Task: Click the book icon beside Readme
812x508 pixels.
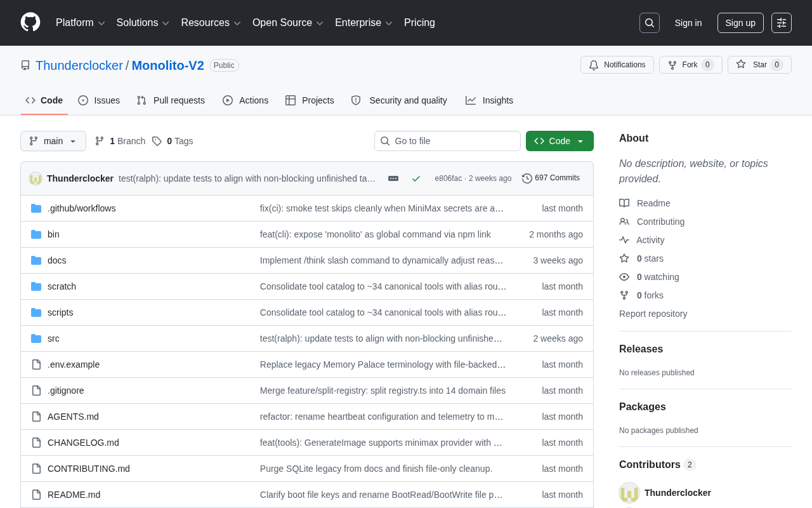Action: click(x=624, y=203)
